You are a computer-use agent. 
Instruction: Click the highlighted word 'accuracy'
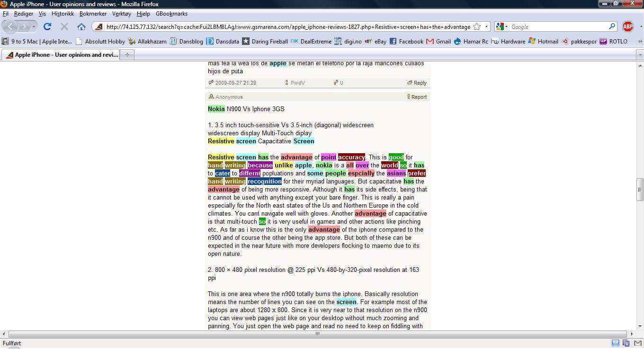pos(351,157)
